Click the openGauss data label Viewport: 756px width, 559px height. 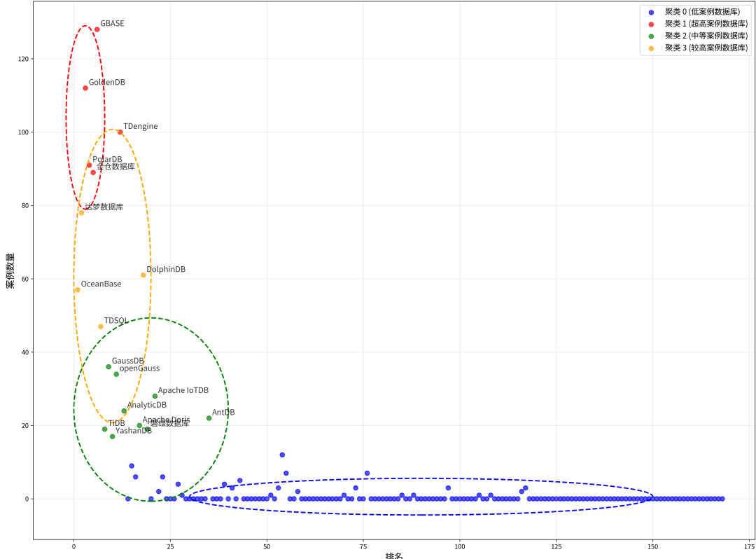140,368
